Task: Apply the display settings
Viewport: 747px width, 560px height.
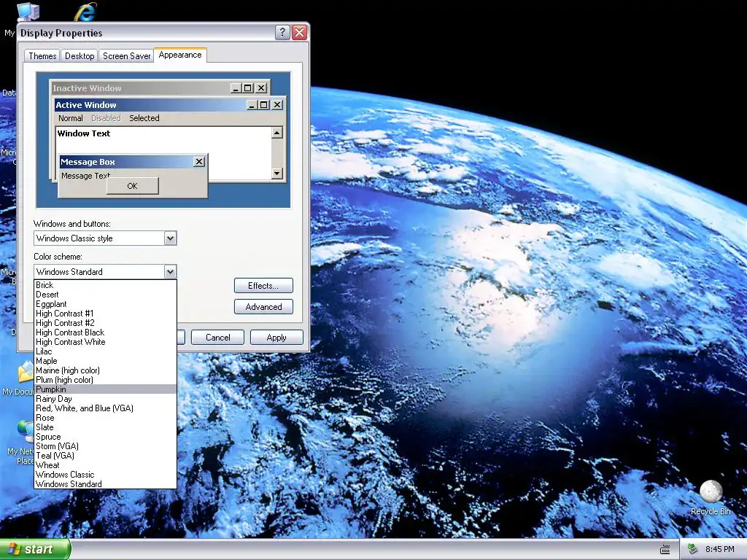Action: (x=276, y=337)
